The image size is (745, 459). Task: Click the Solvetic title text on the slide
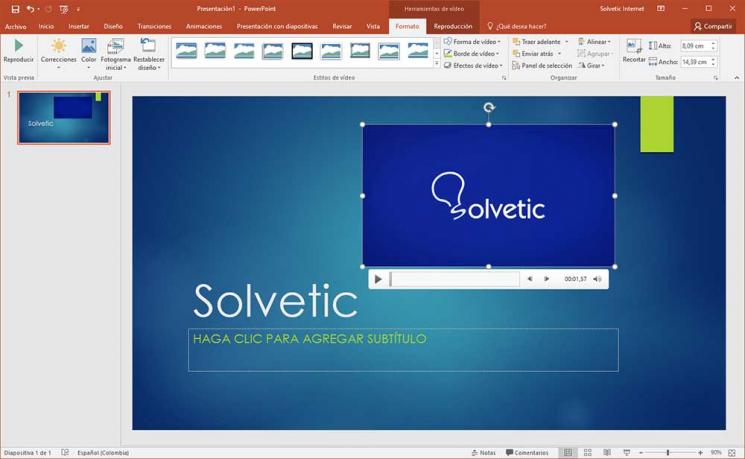[275, 301]
